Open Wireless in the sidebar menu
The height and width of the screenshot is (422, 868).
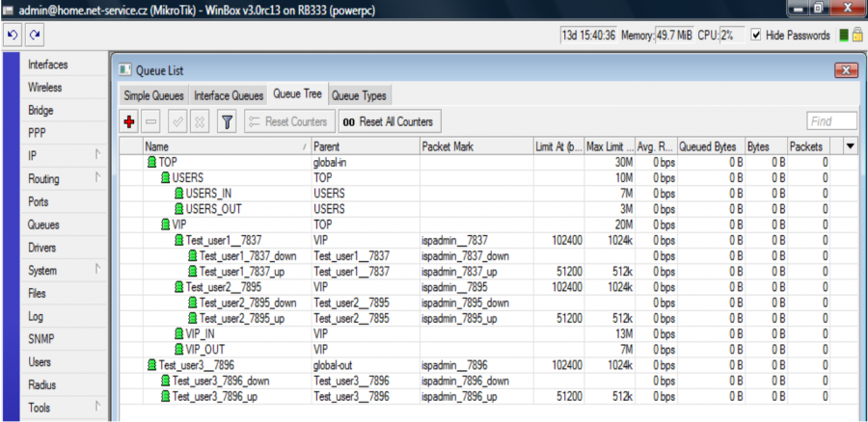[x=64, y=88]
